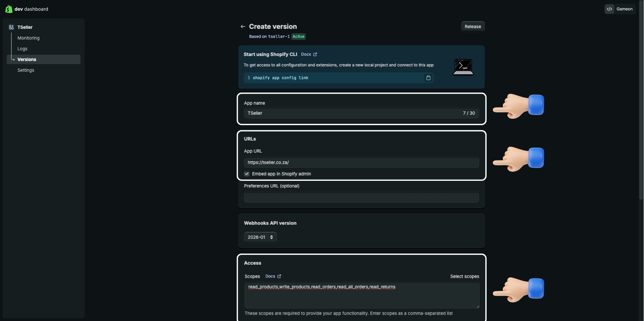The height and width of the screenshot is (321, 644).
Task: Click the Release button
Action: [473, 26]
